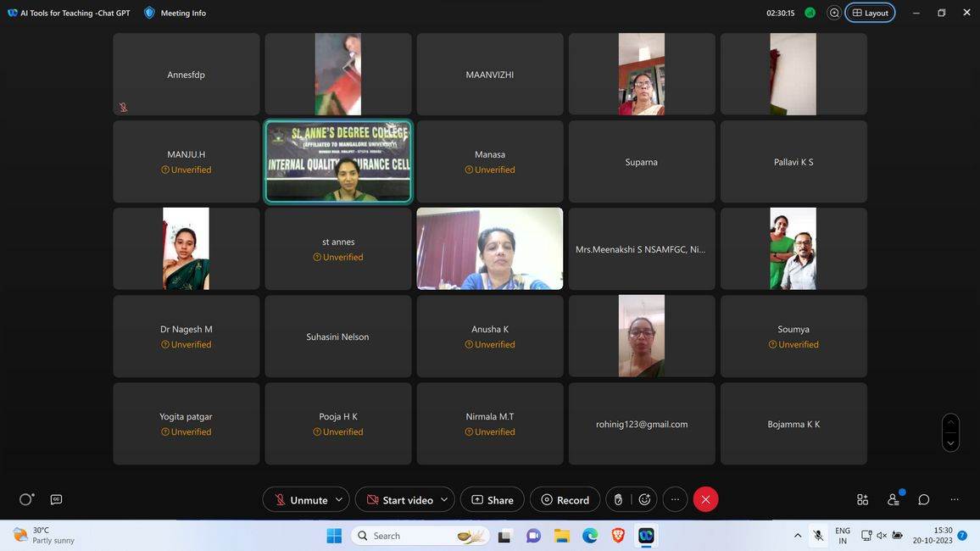Unmute the microphone
Screen dimensions: 980x551
pyautogui.click(x=300, y=500)
